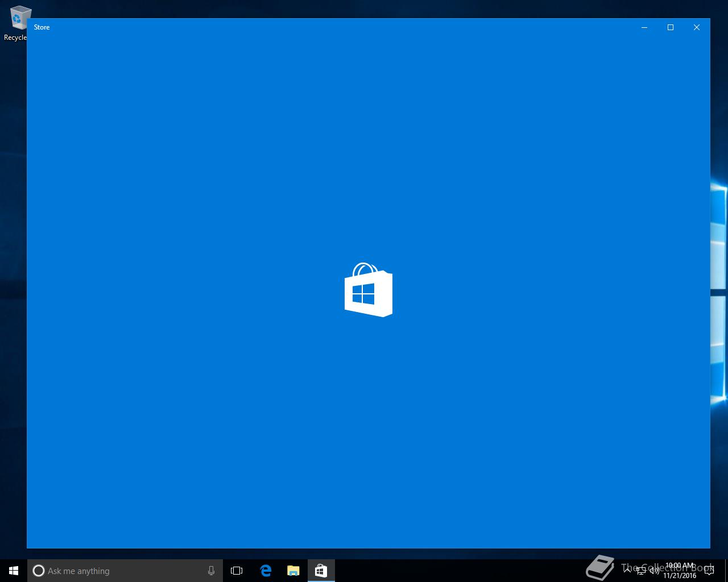728x582 pixels.
Task: Activate the Cortana microphone icon
Action: [211, 571]
